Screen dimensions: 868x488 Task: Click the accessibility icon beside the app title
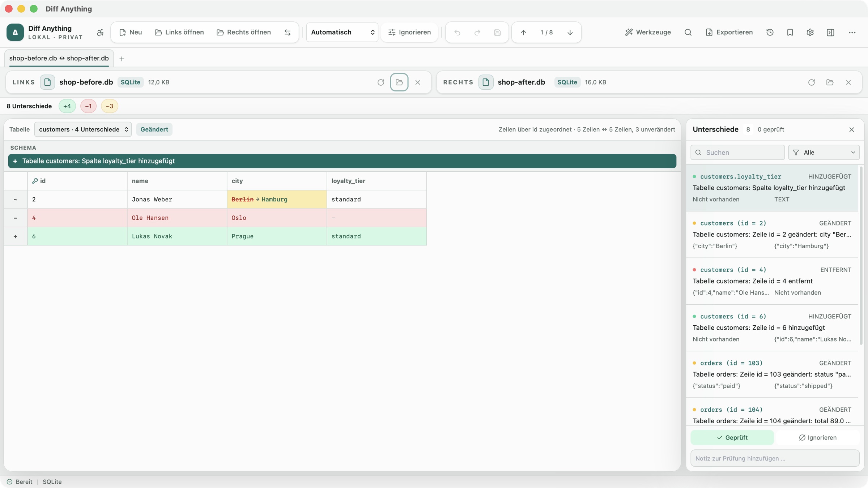pyautogui.click(x=100, y=33)
